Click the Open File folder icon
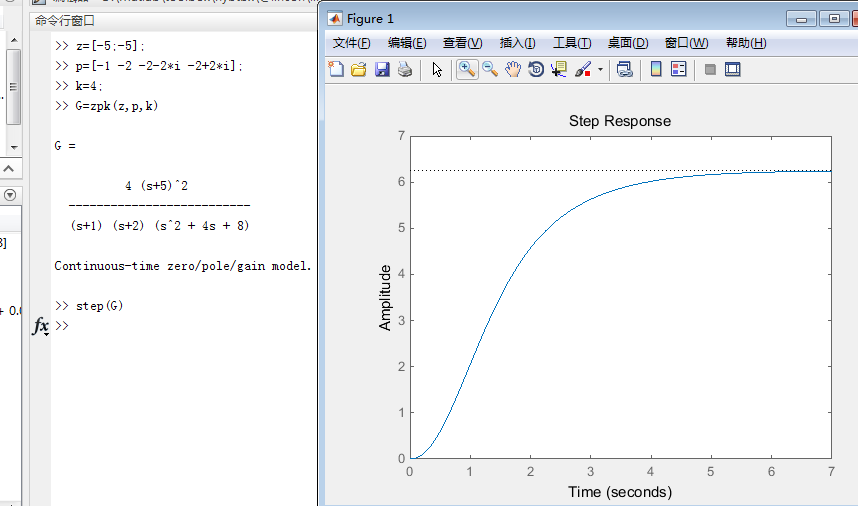 click(359, 69)
